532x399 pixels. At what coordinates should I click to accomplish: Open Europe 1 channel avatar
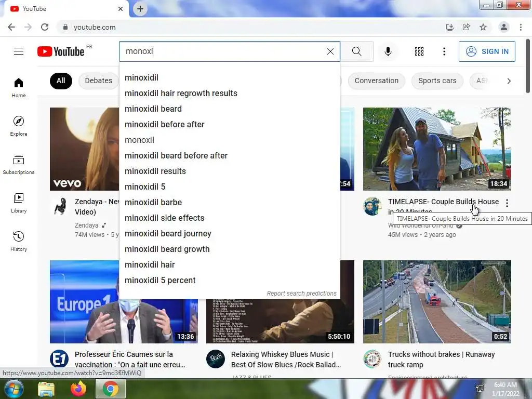pyautogui.click(x=59, y=359)
